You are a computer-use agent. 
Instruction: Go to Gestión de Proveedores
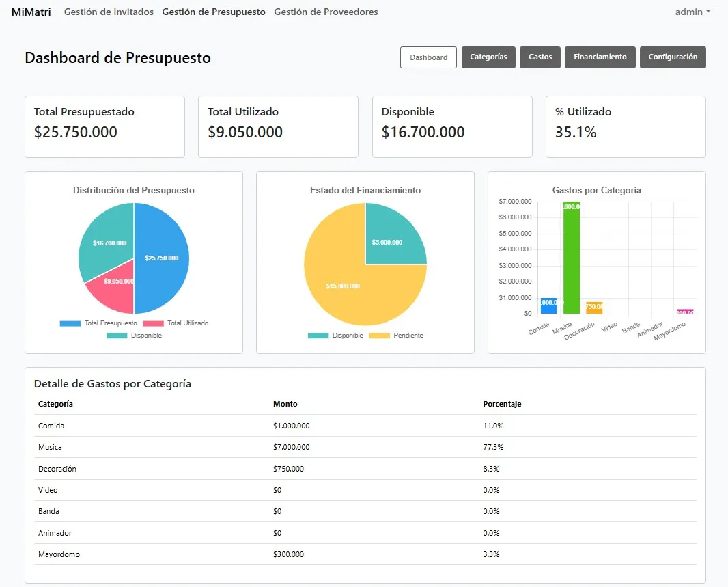click(326, 12)
